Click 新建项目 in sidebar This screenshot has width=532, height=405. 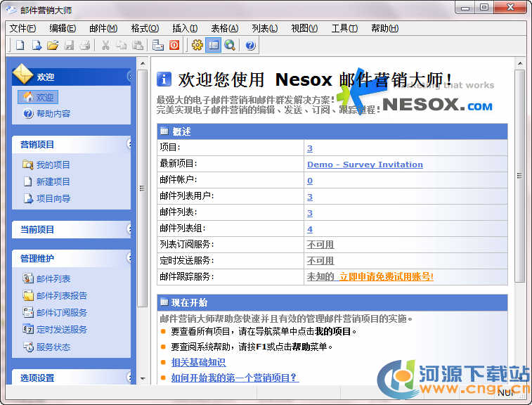tap(46, 181)
